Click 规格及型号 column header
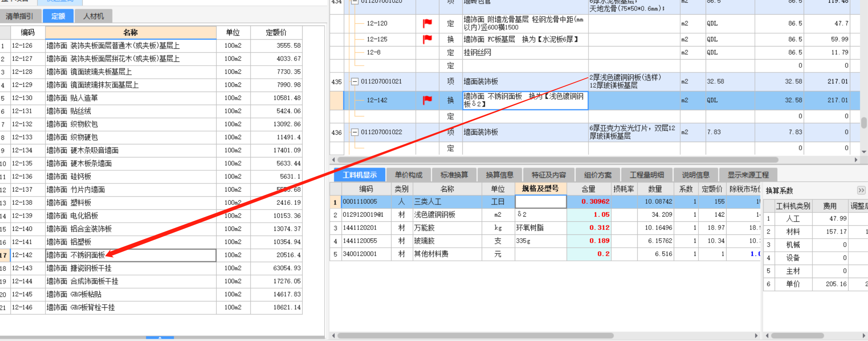 tap(541, 188)
